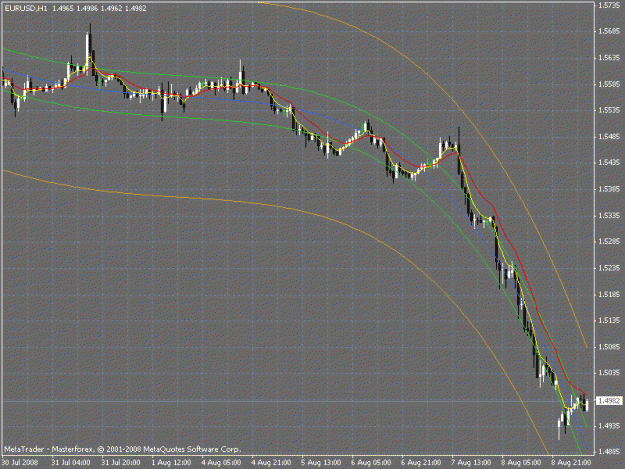Click the 6 Aug 05:00 time label

pyautogui.click(x=371, y=463)
